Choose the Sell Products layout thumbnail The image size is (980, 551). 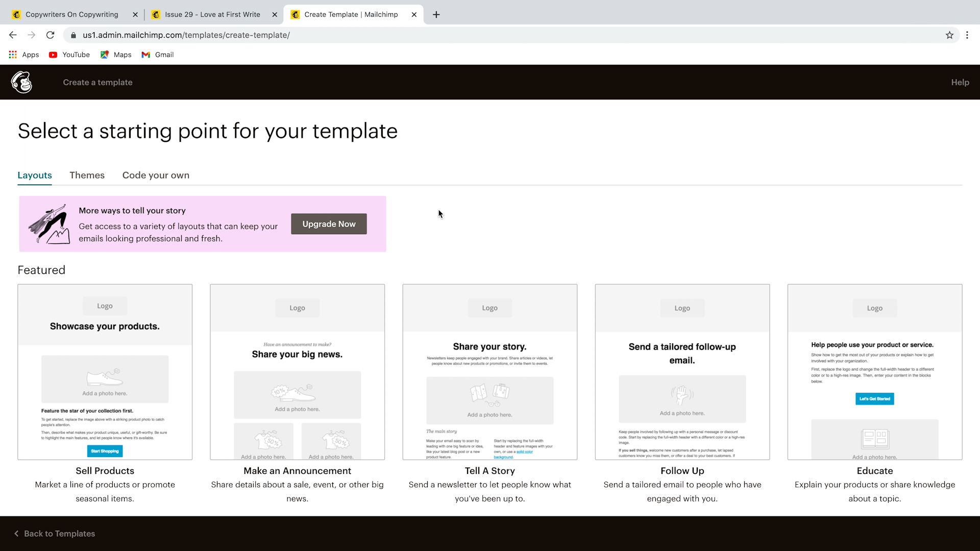[105, 372]
